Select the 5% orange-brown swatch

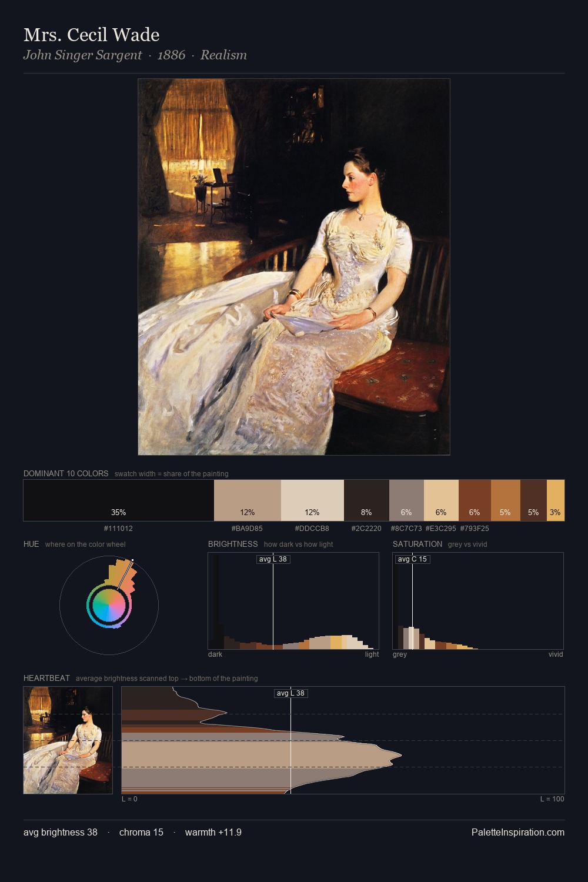pyautogui.click(x=506, y=500)
